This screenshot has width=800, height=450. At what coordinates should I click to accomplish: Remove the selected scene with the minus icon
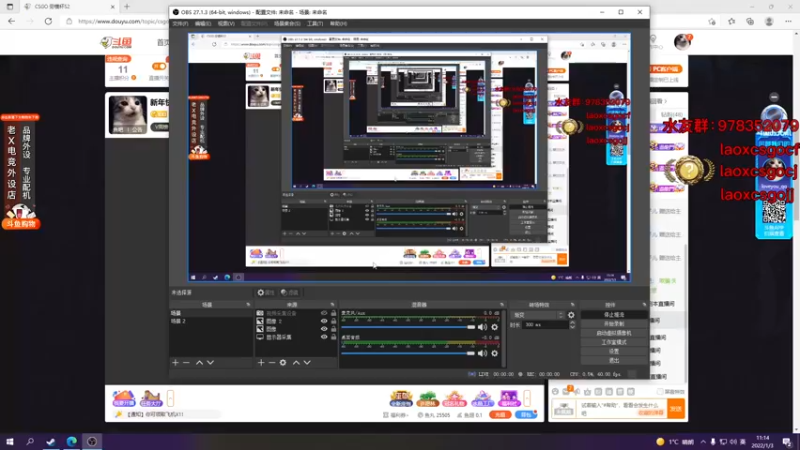pyautogui.click(x=186, y=363)
